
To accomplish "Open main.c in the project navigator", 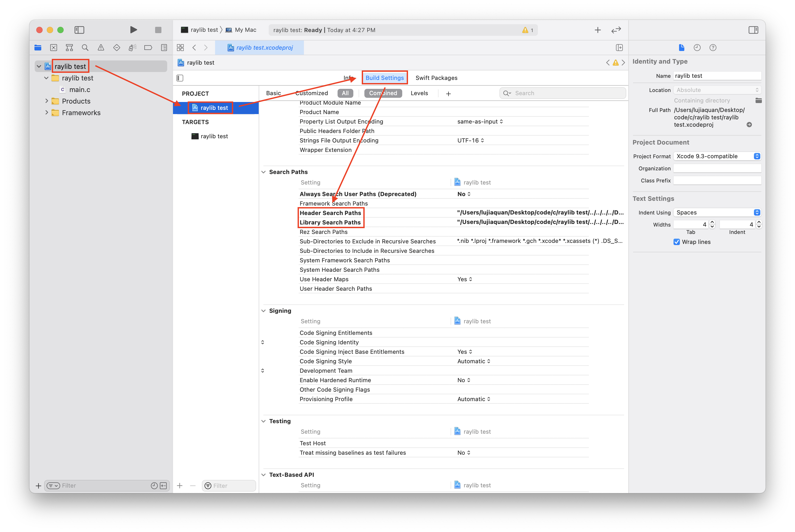I will coord(79,90).
